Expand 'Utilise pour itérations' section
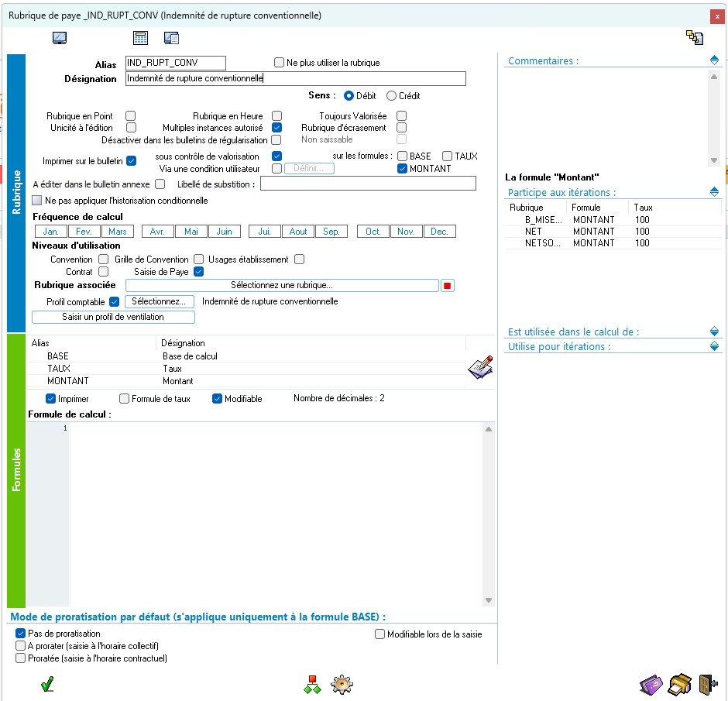The height and width of the screenshot is (701, 728). [714, 346]
